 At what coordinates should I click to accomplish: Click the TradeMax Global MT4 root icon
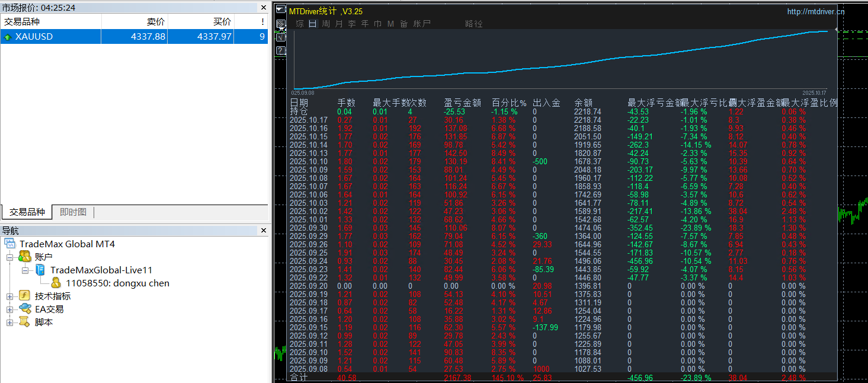(9, 244)
